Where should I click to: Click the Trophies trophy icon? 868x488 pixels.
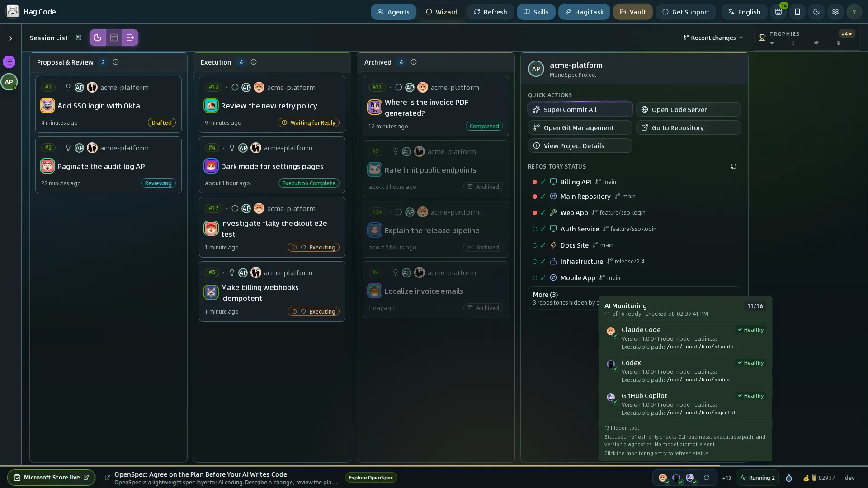(x=762, y=38)
